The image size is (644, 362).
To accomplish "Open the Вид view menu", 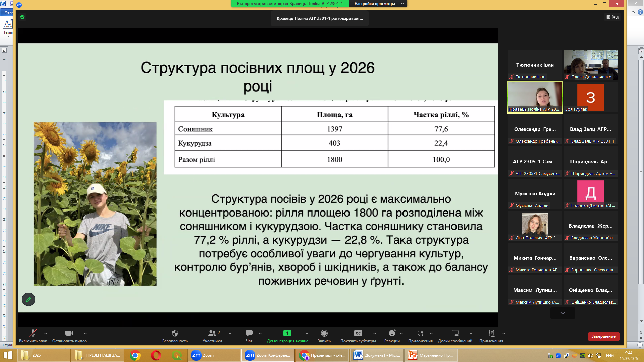I will [612, 17].
